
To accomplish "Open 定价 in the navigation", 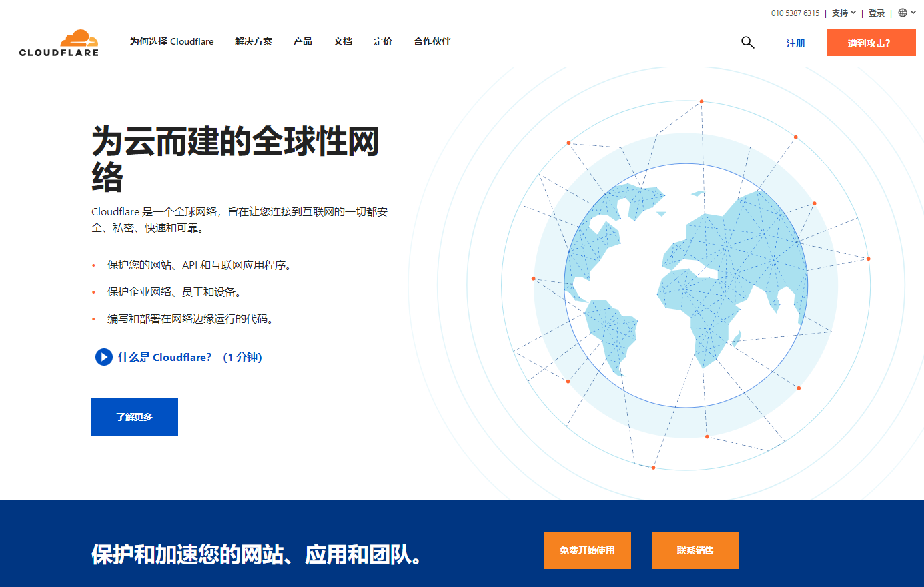I will tap(383, 41).
